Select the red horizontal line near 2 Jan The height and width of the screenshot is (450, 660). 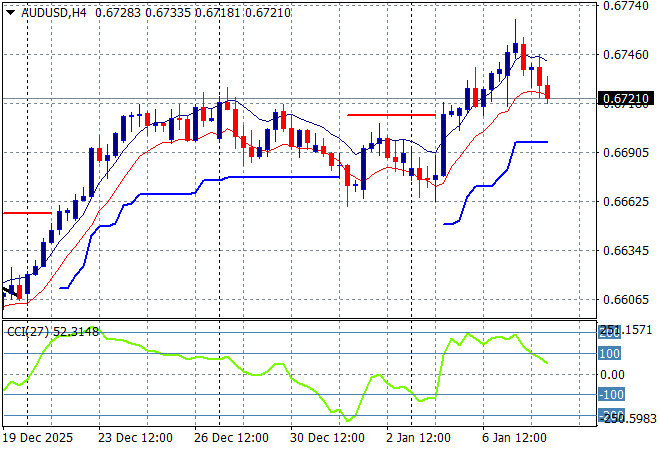click(x=390, y=115)
